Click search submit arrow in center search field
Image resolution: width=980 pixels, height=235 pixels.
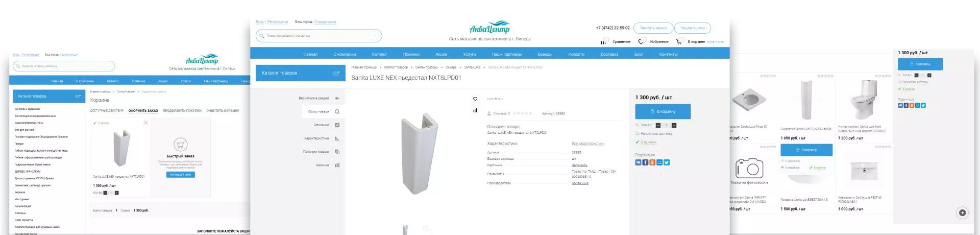click(x=374, y=36)
